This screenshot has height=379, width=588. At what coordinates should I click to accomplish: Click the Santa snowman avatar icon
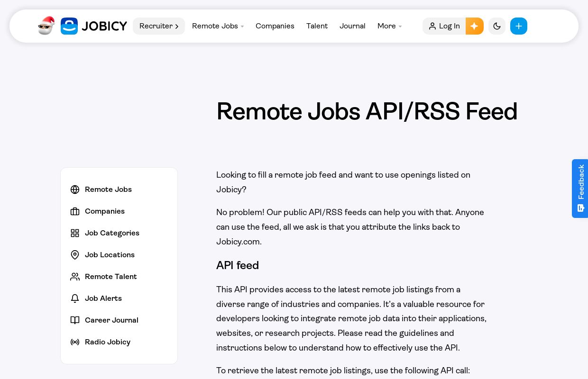pyautogui.click(x=46, y=26)
